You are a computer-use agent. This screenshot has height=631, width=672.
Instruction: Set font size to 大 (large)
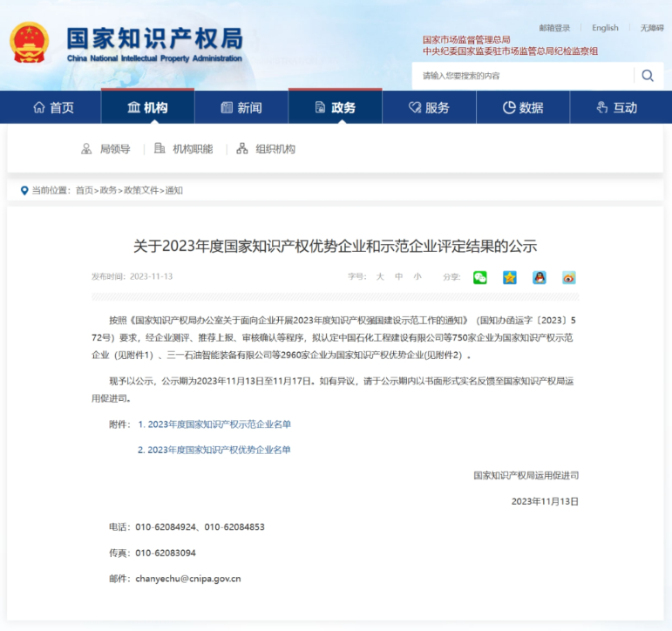click(x=380, y=276)
